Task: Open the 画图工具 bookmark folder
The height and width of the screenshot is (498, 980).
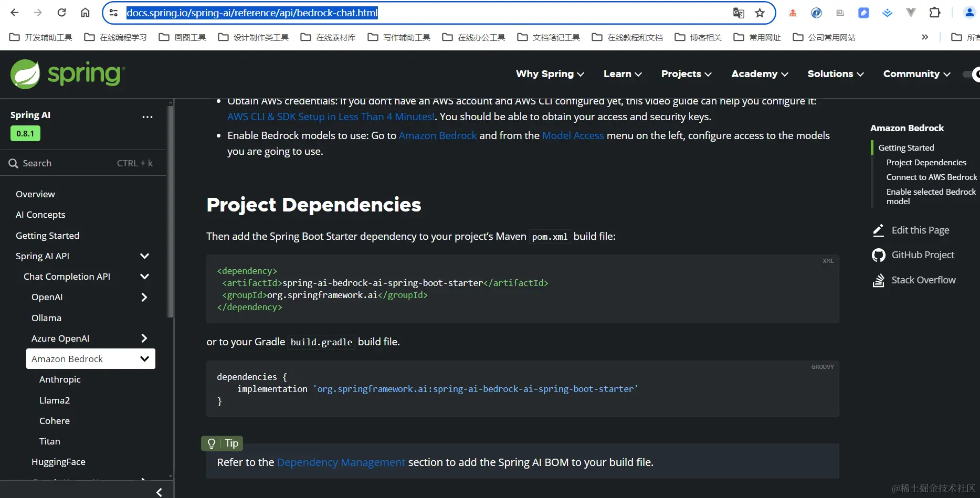Action: pyautogui.click(x=183, y=37)
